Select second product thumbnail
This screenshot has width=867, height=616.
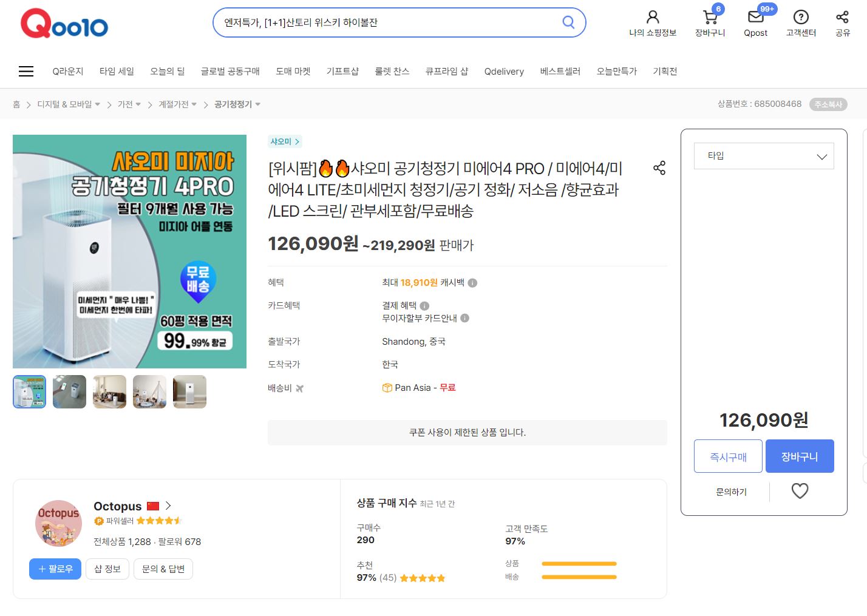coord(69,391)
